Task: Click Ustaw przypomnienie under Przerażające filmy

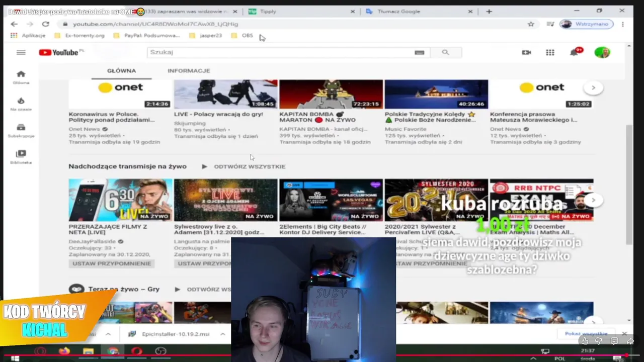Action: [112, 263]
